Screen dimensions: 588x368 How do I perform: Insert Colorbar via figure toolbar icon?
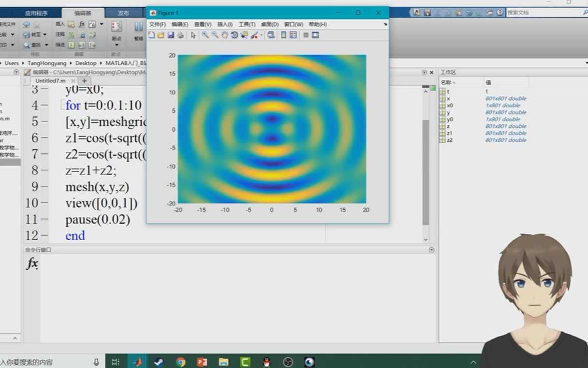(284, 35)
